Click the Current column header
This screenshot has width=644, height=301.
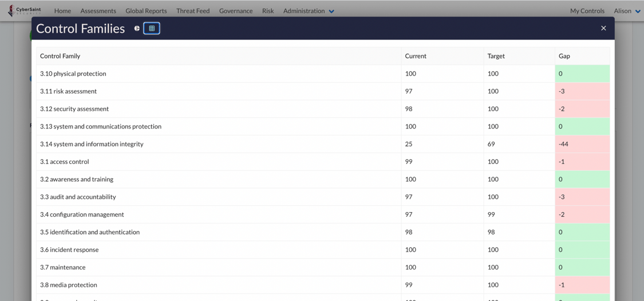point(416,56)
